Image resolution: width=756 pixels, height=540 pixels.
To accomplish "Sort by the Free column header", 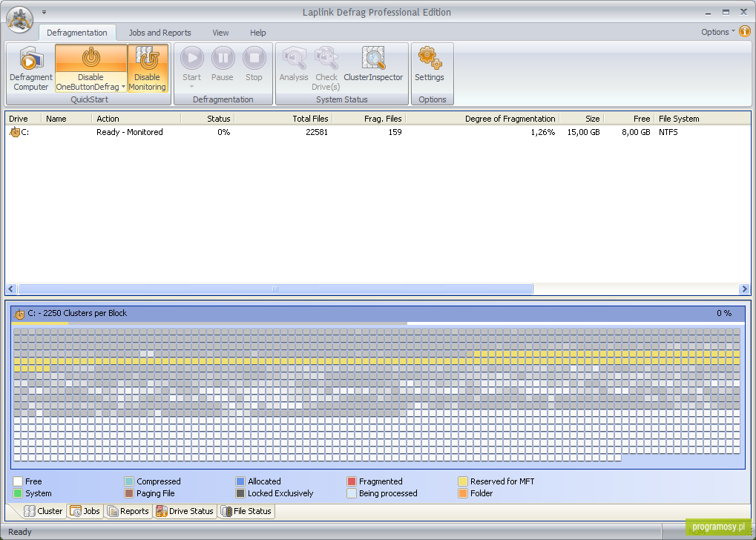I will [628, 119].
